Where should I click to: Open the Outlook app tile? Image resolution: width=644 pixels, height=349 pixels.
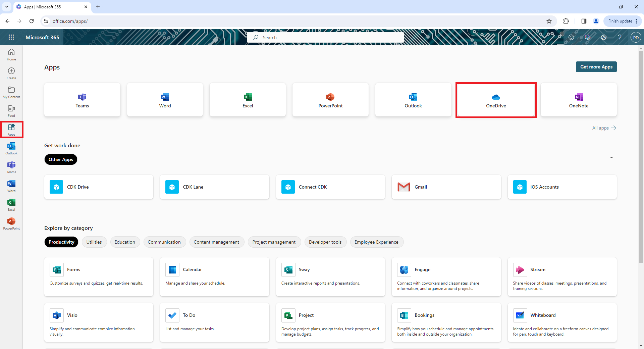tap(413, 100)
